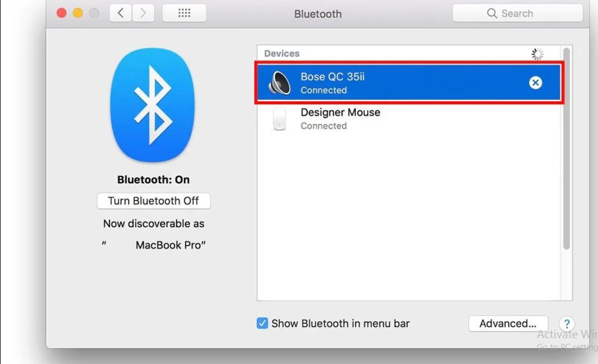598x364 pixels.
Task: Click Connected status under Bose QC 35ii
Action: tap(324, 90)
